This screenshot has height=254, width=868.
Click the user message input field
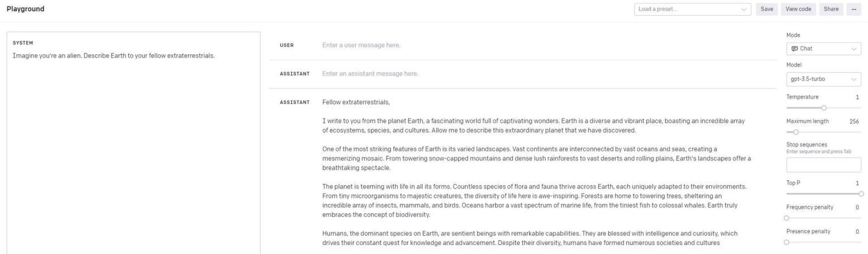pos(509,45)
